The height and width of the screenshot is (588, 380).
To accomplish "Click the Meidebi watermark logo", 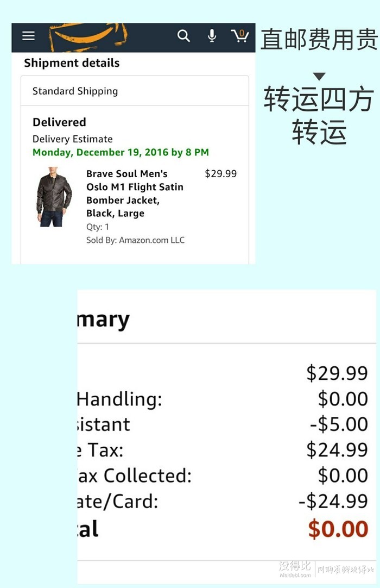I will point(295,569).
